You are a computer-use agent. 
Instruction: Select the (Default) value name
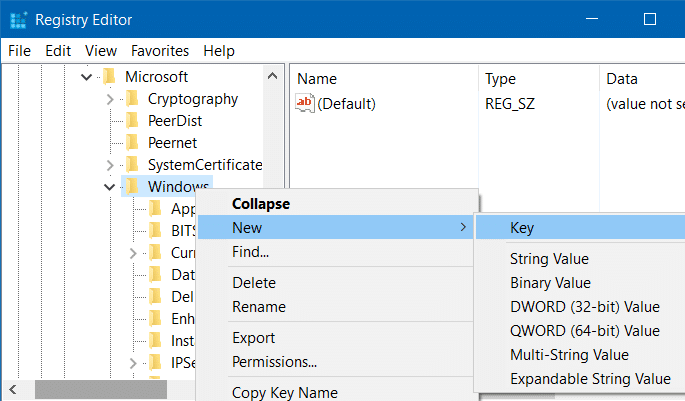(346, 104)
